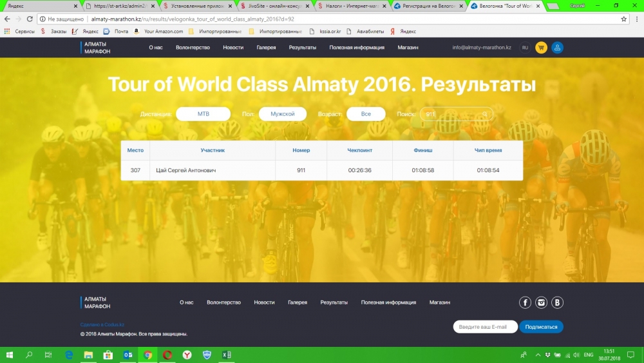644x363 pixels.
Task: Bookmark this page with the star icon
Action: (623, 19)
